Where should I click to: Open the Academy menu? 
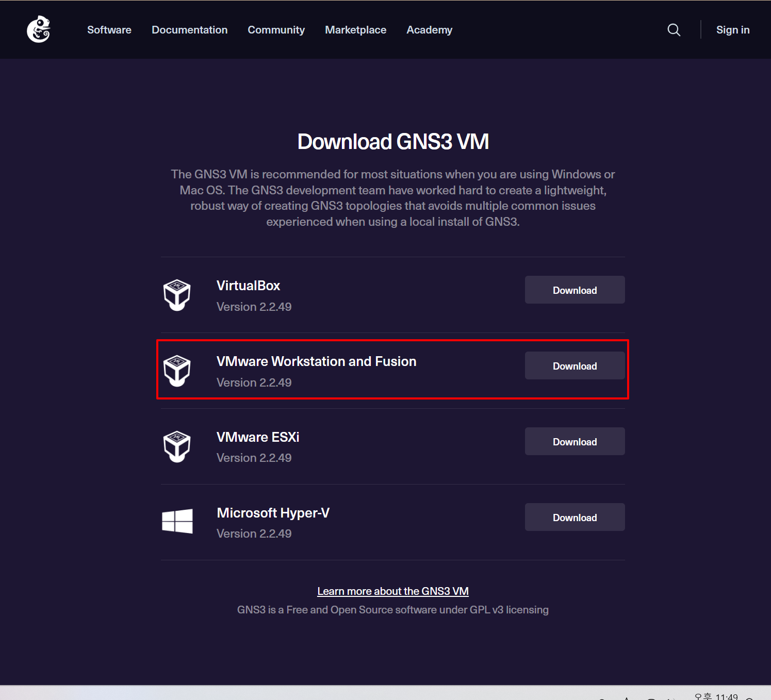pyautogui.click(x=430, y=30)
